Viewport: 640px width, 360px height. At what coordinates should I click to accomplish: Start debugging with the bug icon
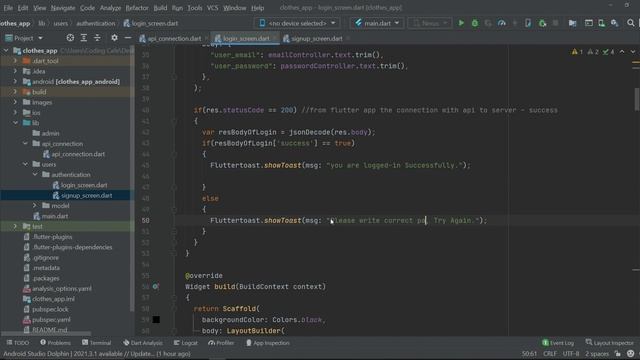pyautogui.click(x=475, y=23)
